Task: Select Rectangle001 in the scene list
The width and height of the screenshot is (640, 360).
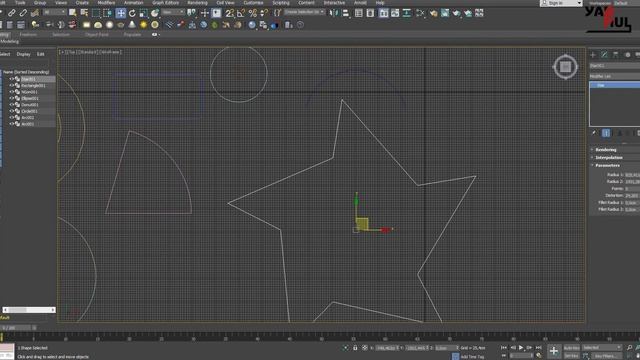Action: pos(33,86)
